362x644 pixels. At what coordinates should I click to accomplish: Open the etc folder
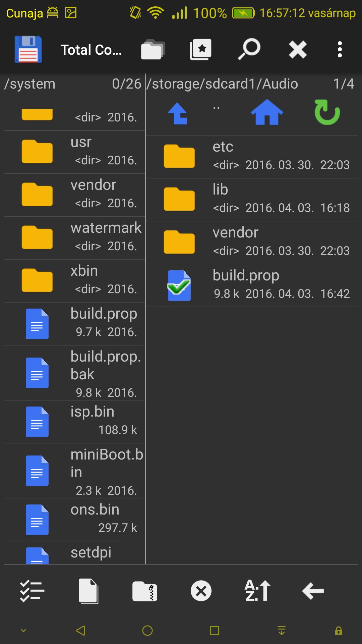[252, 157]
